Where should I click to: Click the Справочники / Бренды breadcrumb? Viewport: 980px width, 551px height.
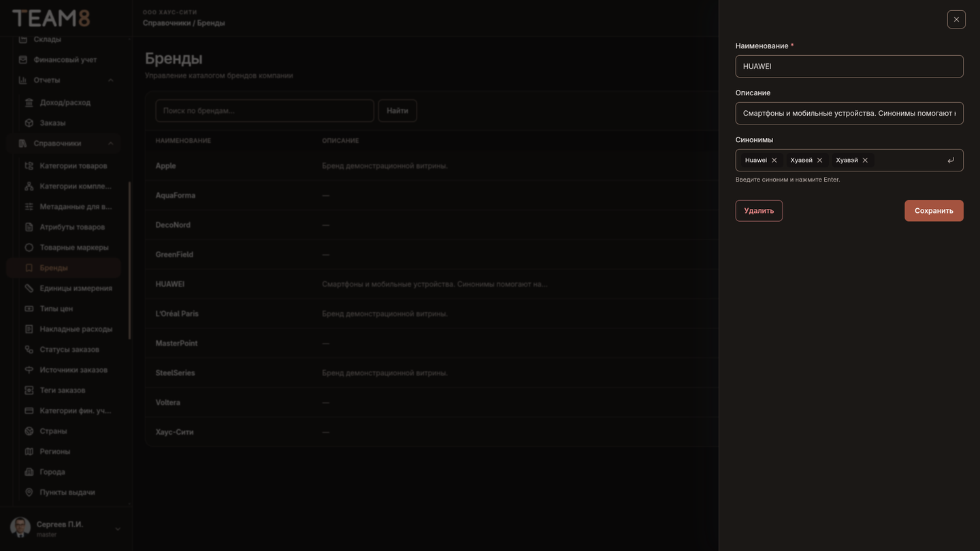184,23
